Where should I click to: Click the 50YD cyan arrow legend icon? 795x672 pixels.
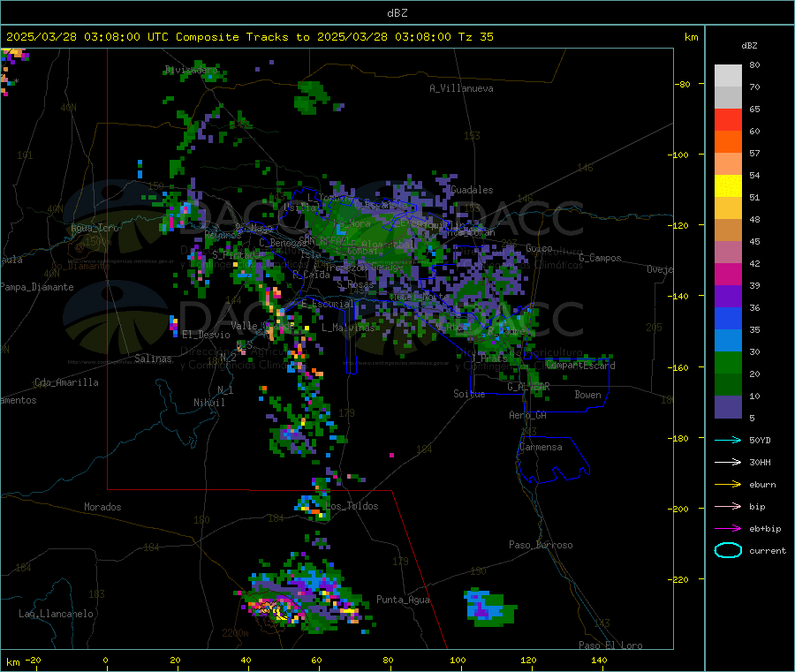click(x=728, y=440)
